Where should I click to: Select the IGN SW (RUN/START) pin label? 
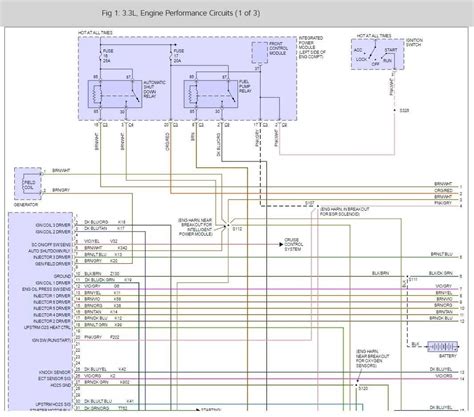pyautogui.click(x=51, y=340)
